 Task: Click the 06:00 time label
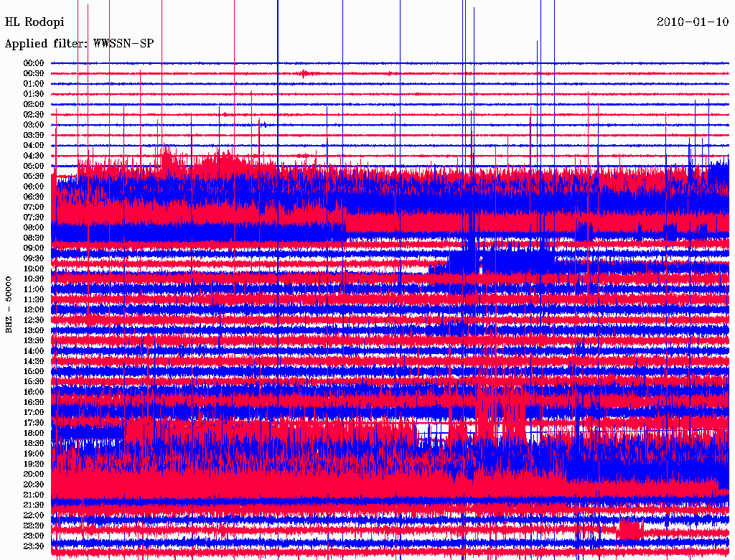(34, 186)
